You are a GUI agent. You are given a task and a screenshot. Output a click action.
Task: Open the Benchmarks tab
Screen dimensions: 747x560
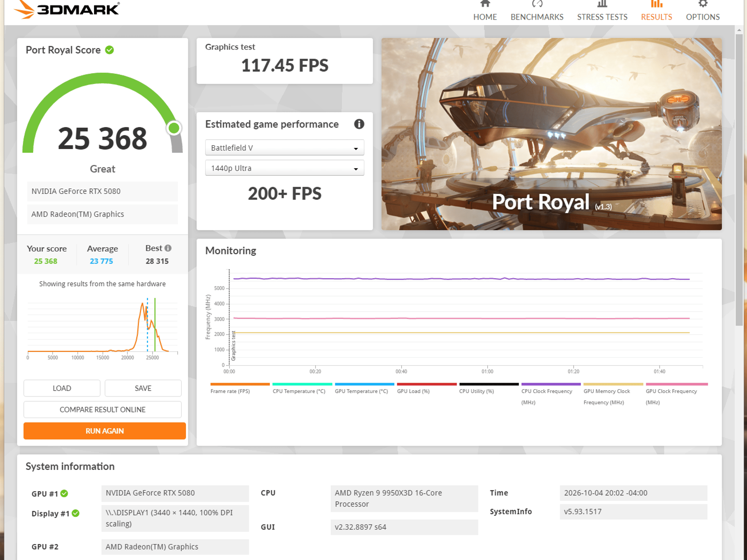click(x=537, y=11)
